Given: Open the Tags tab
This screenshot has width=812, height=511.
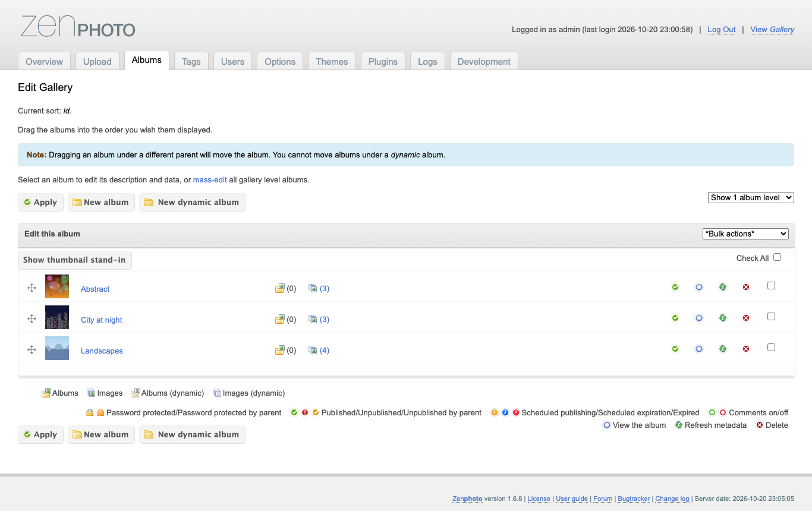Looking at the screenshot, I should coord(191,61).
